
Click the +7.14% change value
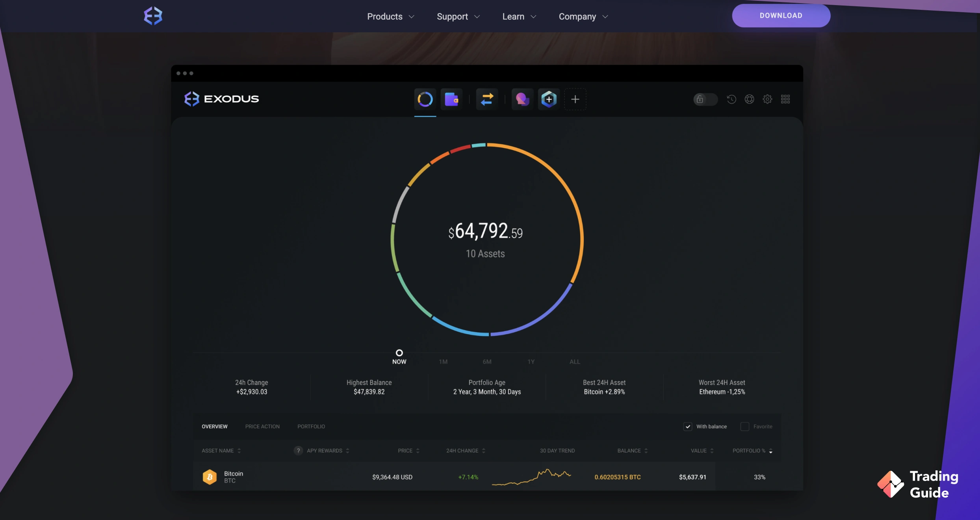pos(468,477)
